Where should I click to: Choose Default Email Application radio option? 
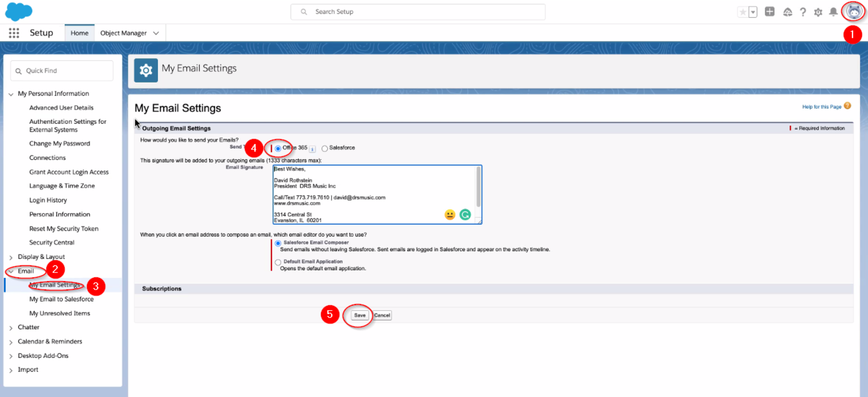[x=278, y=262]
